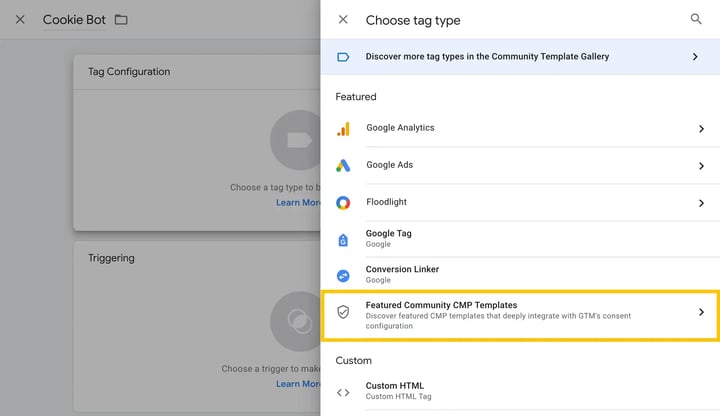Click the trigger placeholder icon in Triggering
This screenshot has width=720, height=416.
[295, 321]
